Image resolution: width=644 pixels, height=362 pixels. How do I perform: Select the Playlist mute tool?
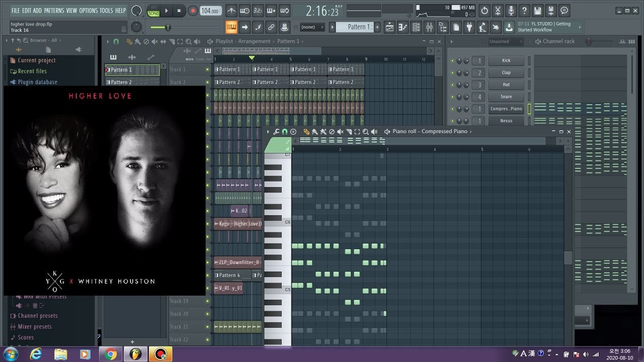pos(155,42)
